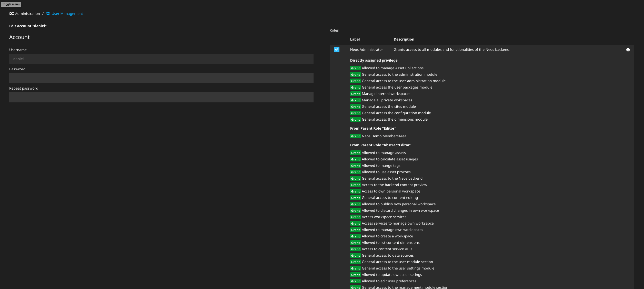Click the Grant badge for Allowed to create a workspace
This screenshot has width=644, height=289.
[355, 236]
